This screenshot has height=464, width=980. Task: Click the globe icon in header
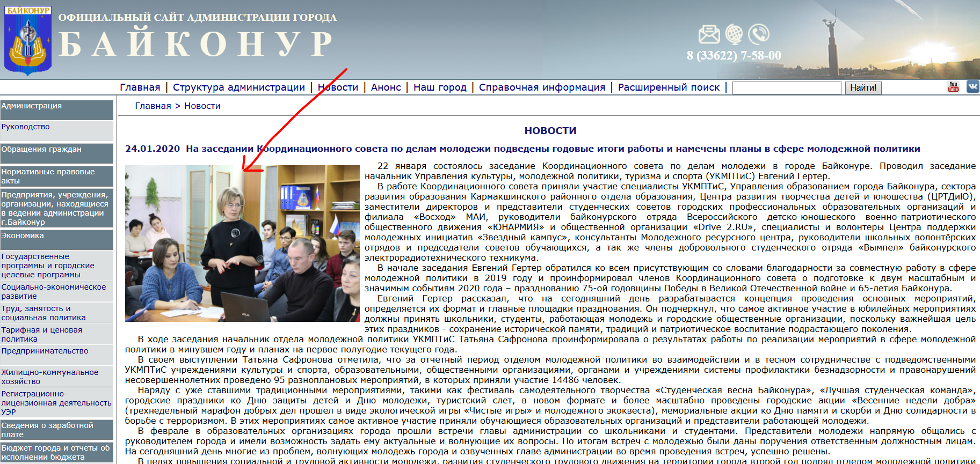coord(734,34)
